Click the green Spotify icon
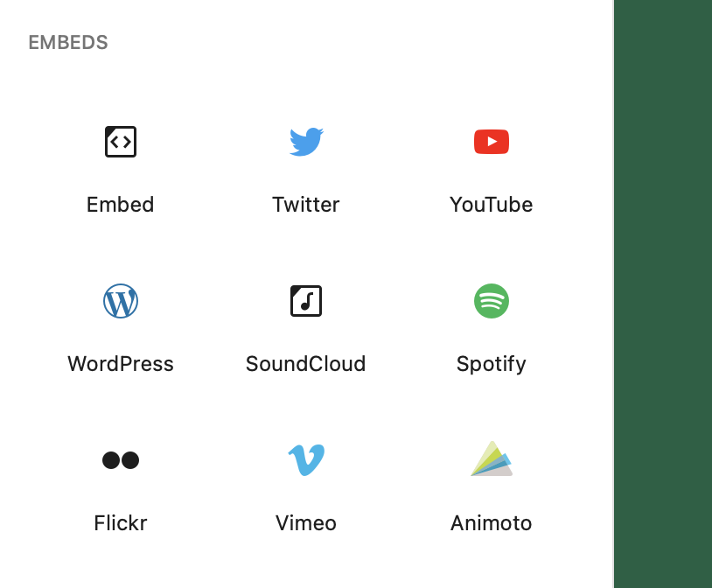This screenshot has height=588, width=712. pos(492,301)
